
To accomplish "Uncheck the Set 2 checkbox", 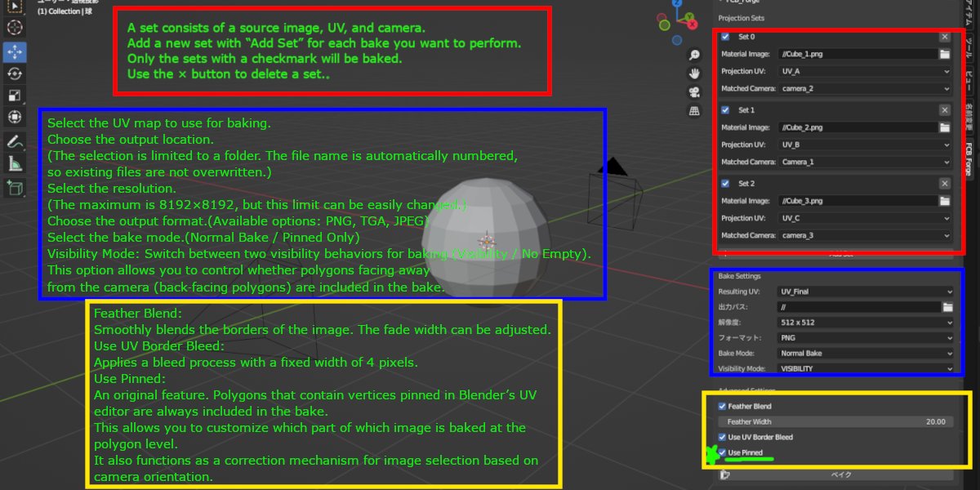I will [x=725, y=184].
